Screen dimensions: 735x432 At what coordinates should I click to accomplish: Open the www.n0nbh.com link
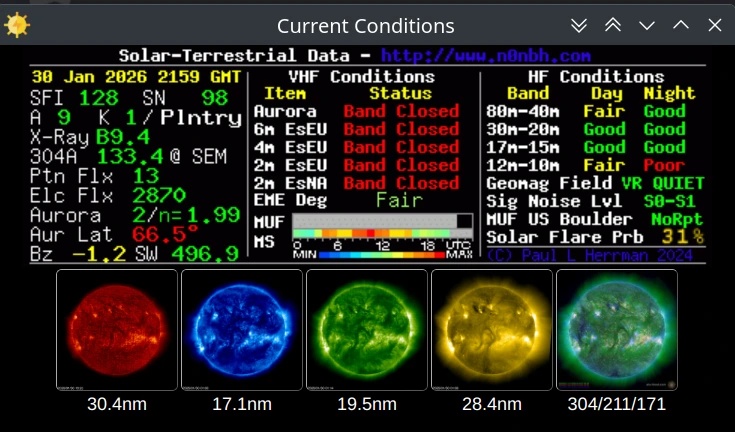click(485, 57)
